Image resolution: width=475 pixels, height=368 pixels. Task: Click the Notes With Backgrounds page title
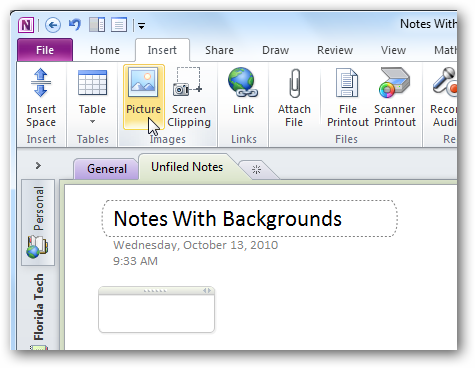[228, 219]
